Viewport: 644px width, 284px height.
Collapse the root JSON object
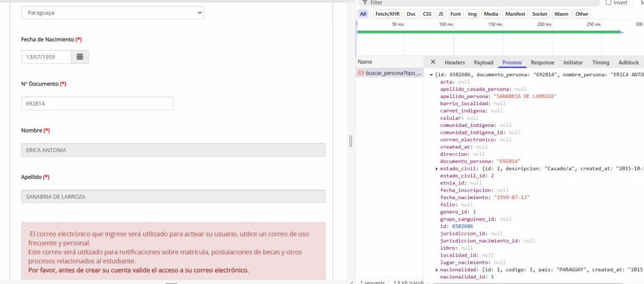(x=431, y=75)
